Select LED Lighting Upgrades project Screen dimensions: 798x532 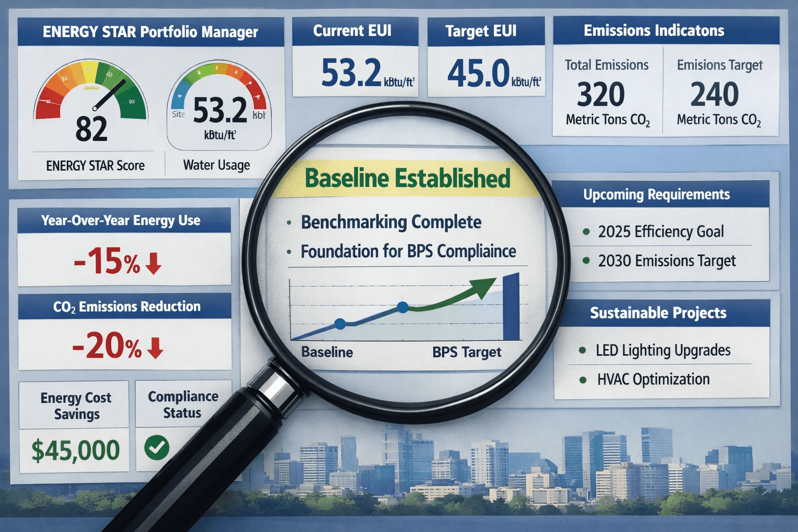(663, 351)
